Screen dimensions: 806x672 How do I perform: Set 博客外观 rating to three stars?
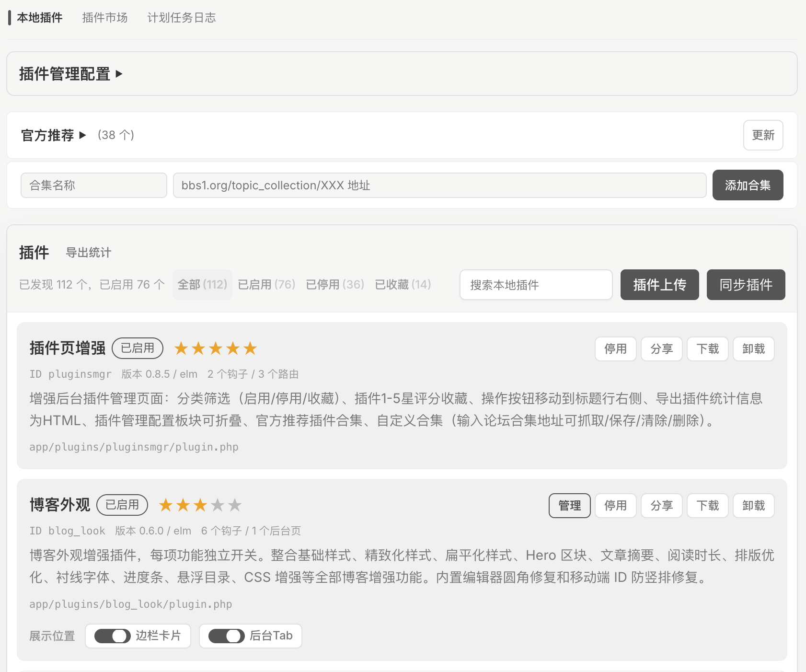(200, 505)
